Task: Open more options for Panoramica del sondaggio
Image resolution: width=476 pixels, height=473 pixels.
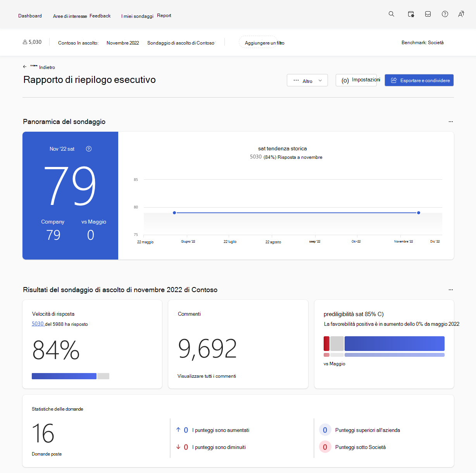Action: pos(451,122)
